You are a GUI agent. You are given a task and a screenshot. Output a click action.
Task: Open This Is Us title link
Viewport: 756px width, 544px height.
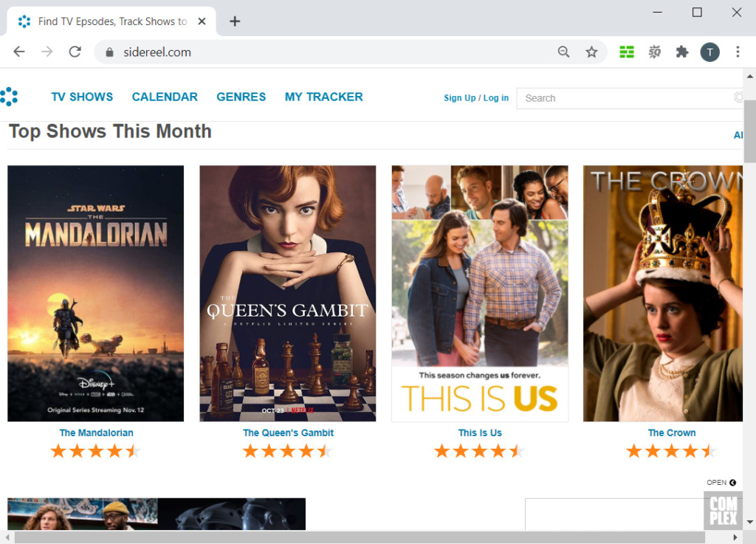480,433
